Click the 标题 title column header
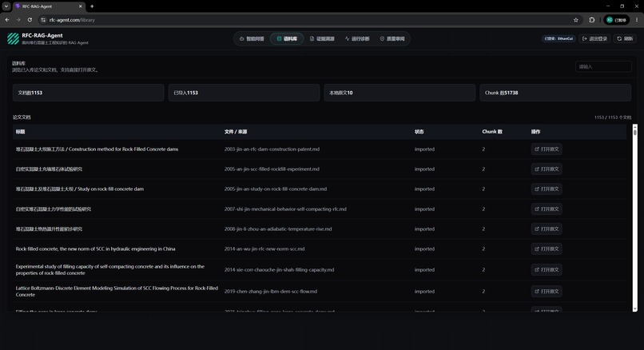 (x=20, y=132)
